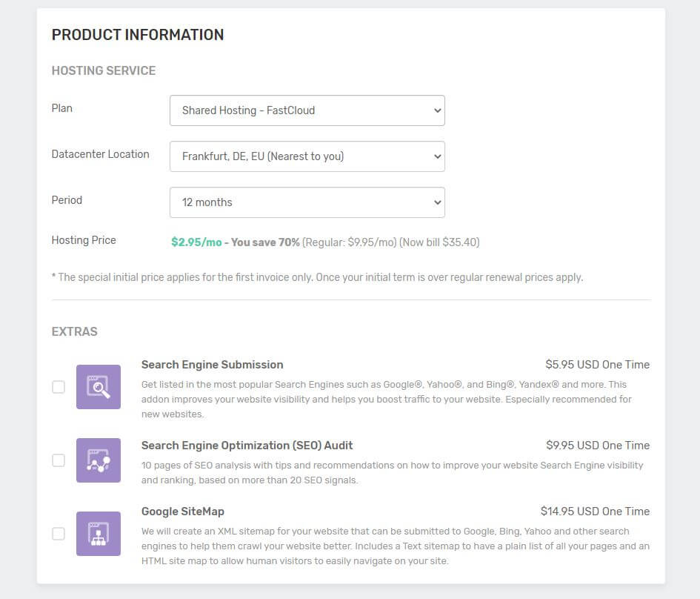
Task: Enable the Search Engine Submission checkbox
Action: 59,387
